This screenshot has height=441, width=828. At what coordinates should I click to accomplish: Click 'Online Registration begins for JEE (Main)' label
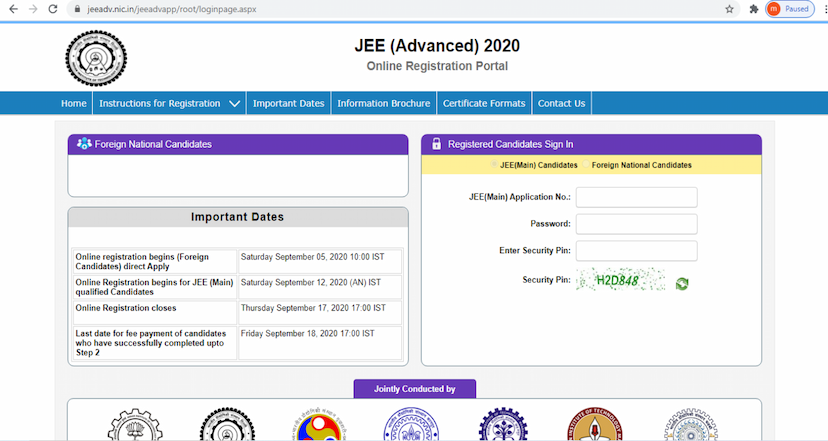point(154,287)
